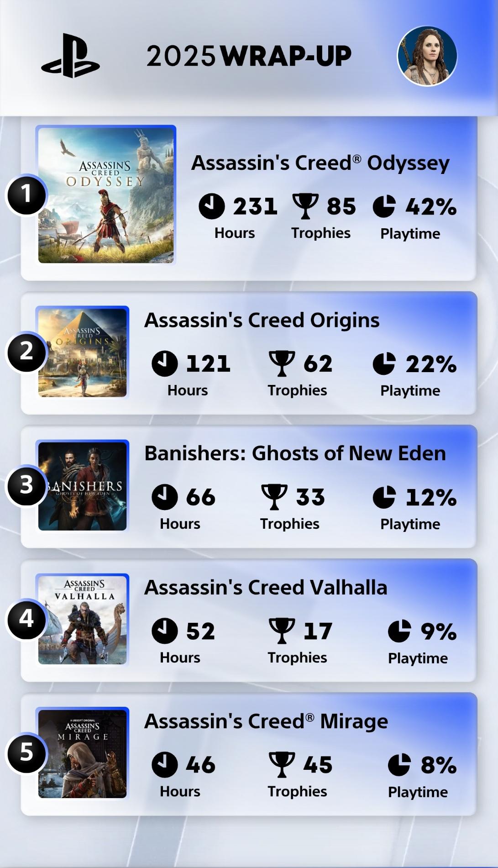Click the number 5 rank badge
The image size is (498, 868).
click(26, 752)
